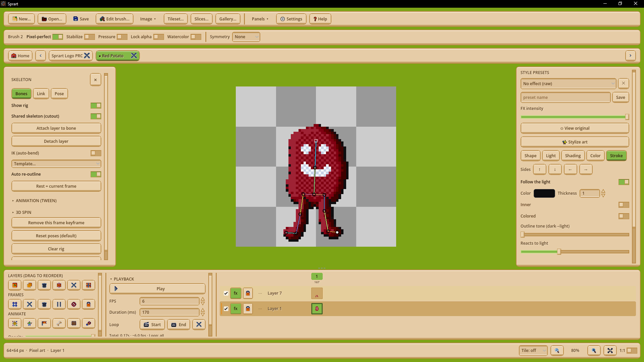644x362 pixels.
Task: Select the Shape style tab
Action: [530, 156]
